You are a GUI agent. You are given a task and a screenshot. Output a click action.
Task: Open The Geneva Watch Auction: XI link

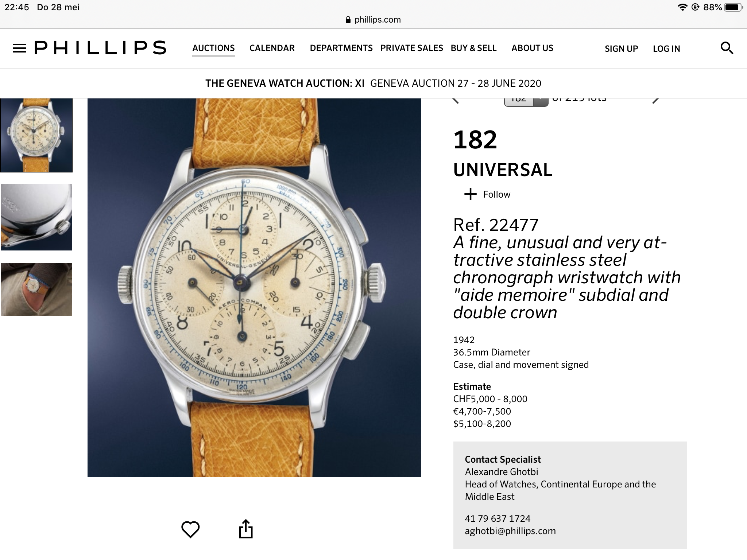pyautogui.click(x=285, y=83)
